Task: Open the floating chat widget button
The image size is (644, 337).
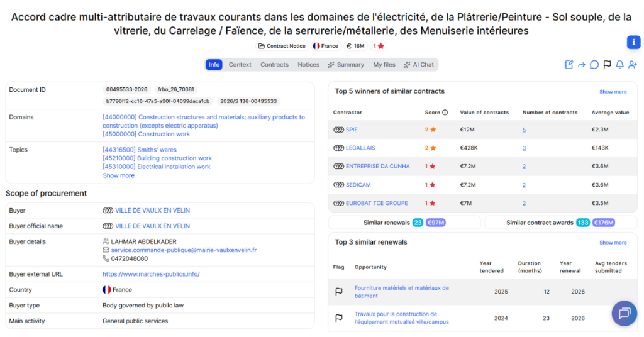Action: click(x=625, y=313)
